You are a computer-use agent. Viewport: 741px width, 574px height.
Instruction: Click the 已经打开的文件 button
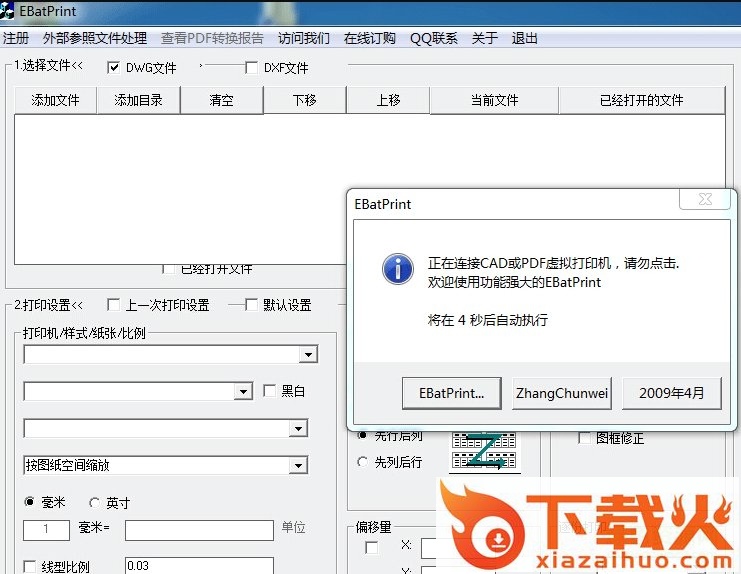(642, 100)
